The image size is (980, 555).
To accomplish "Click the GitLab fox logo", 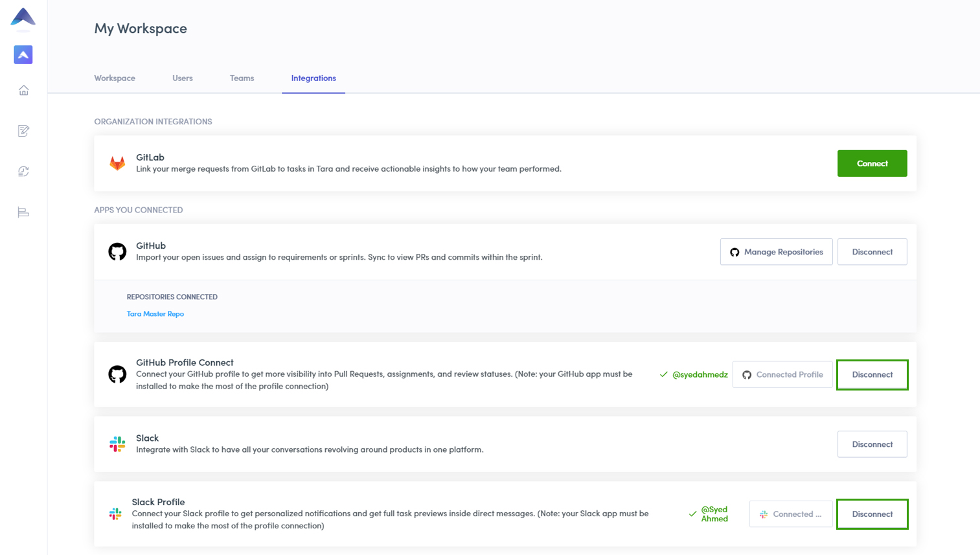I will (x=117, y=163).
